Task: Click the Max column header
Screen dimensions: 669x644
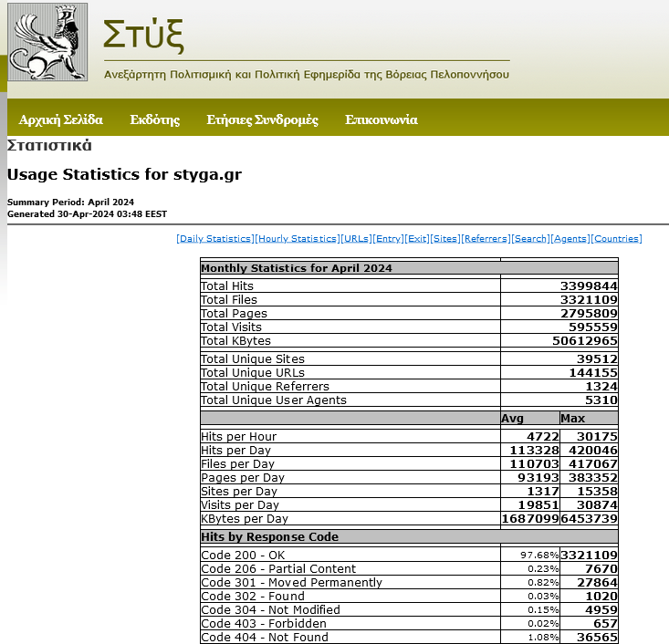Action: (572, 418)
